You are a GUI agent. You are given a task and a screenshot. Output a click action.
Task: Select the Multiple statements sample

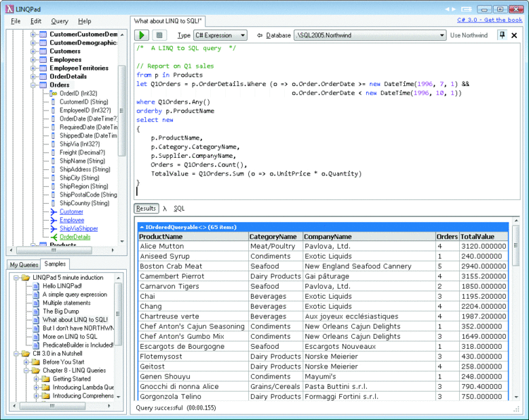(x=66, y=303)
